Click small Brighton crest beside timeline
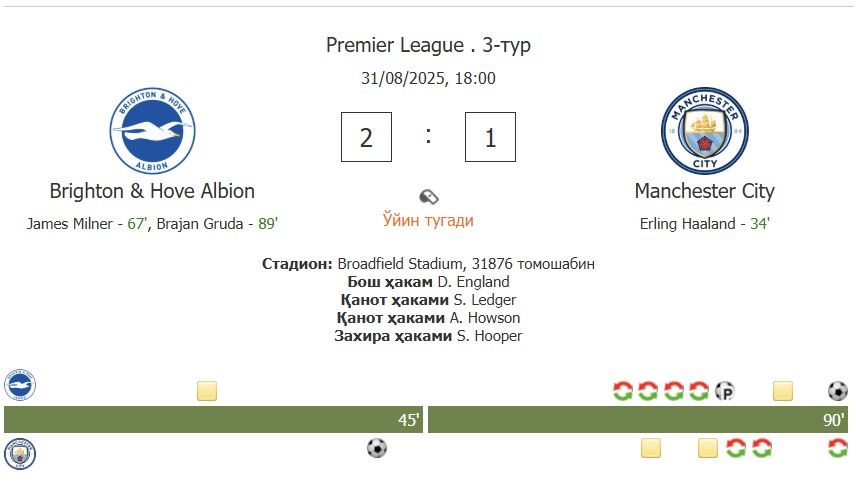The height and width of the screenshot is (497, 856). point(20,385)
